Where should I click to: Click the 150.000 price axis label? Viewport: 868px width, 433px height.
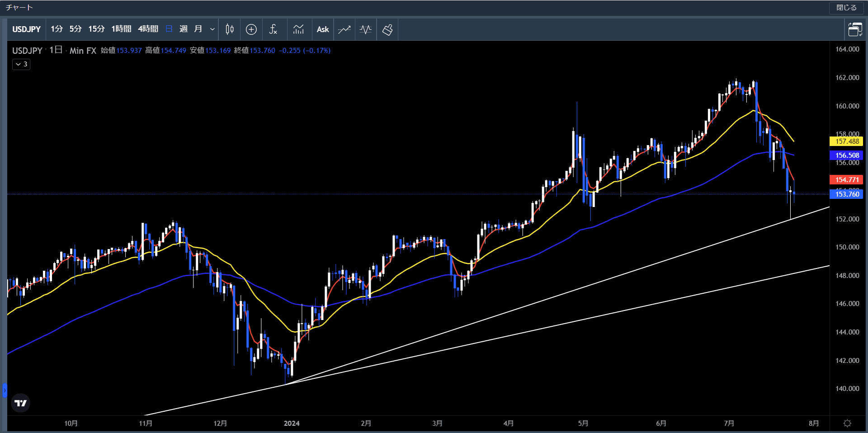click(x=847, y=247)
